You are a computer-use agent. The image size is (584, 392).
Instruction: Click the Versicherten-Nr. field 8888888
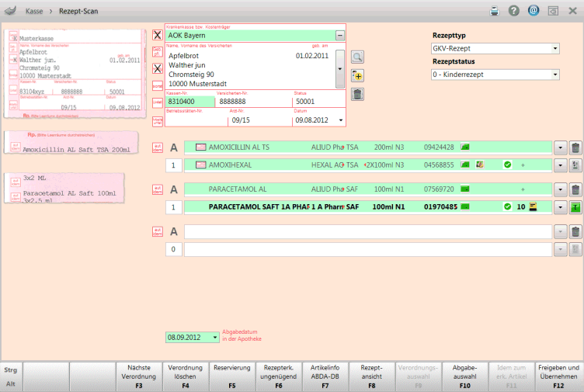(254, 102)
